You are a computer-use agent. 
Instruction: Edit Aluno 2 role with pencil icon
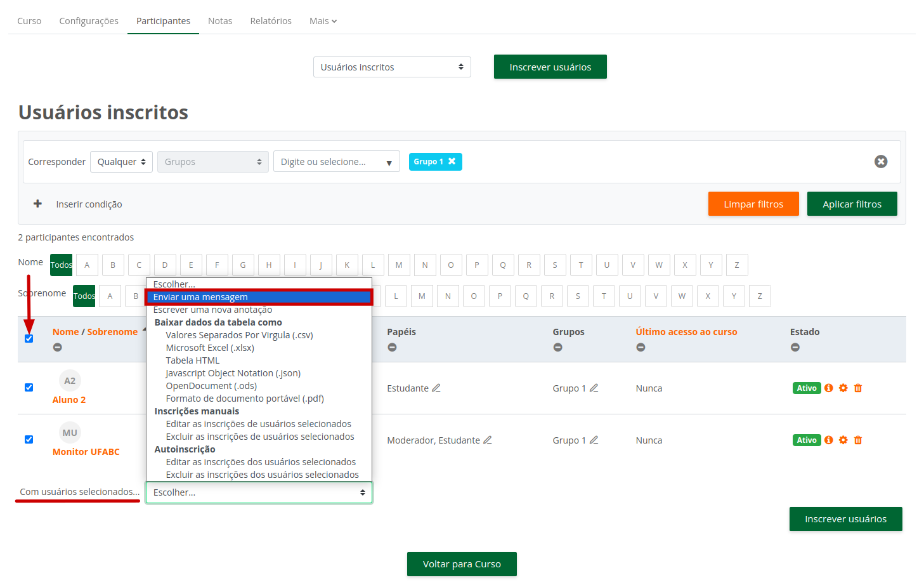pyautogui.click(x=436, y=388)
